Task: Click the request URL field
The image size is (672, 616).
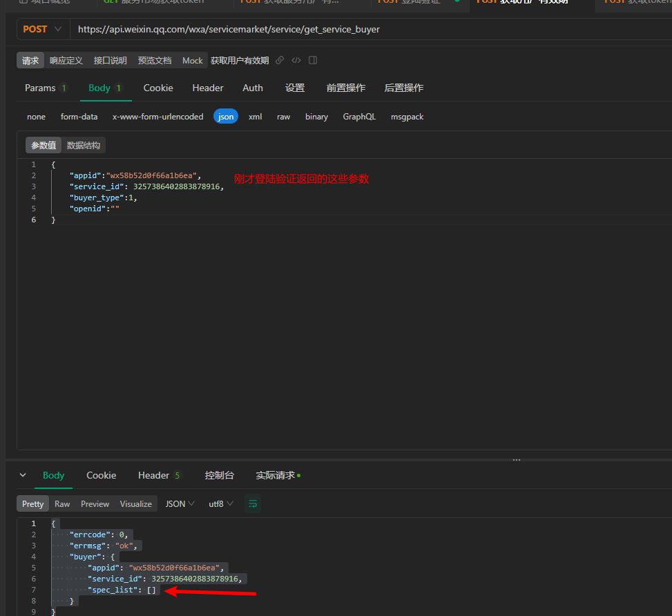Action: click(x=371, y=29)
